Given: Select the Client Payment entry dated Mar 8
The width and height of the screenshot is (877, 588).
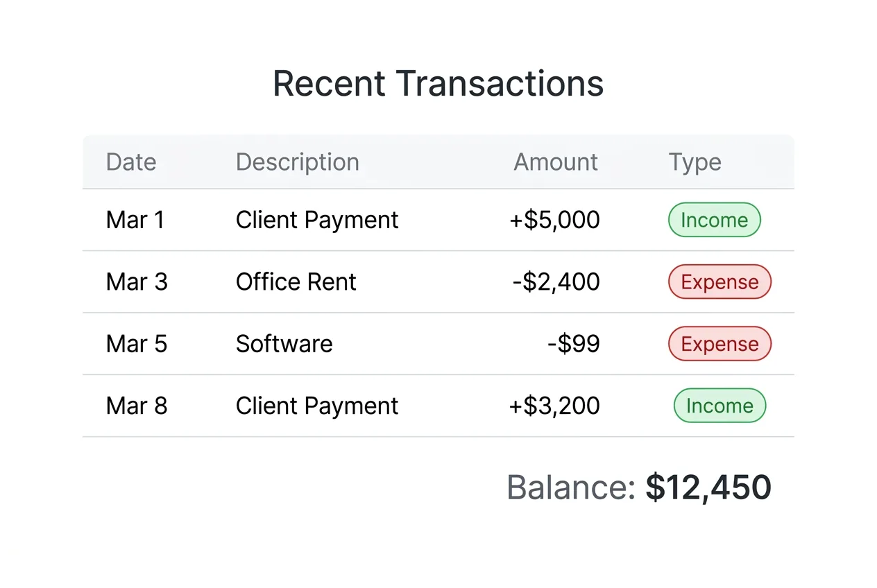Looking at the screenshot, I should tap(317, 406).
